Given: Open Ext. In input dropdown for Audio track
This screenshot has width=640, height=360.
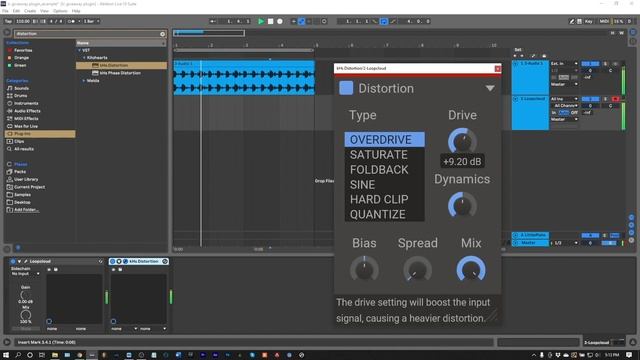Looking at the screenshot, I should point(564,64).
